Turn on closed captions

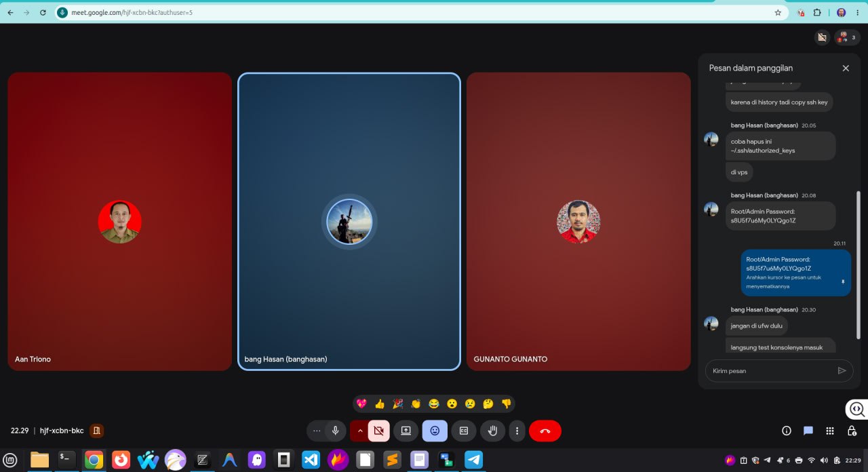(x=464, y=431)
